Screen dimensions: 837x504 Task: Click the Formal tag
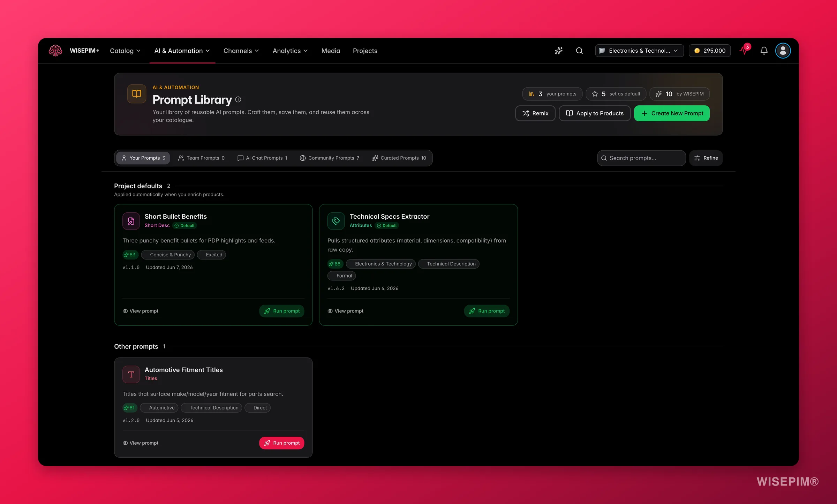pyautogui.click(x=341, y=276)
